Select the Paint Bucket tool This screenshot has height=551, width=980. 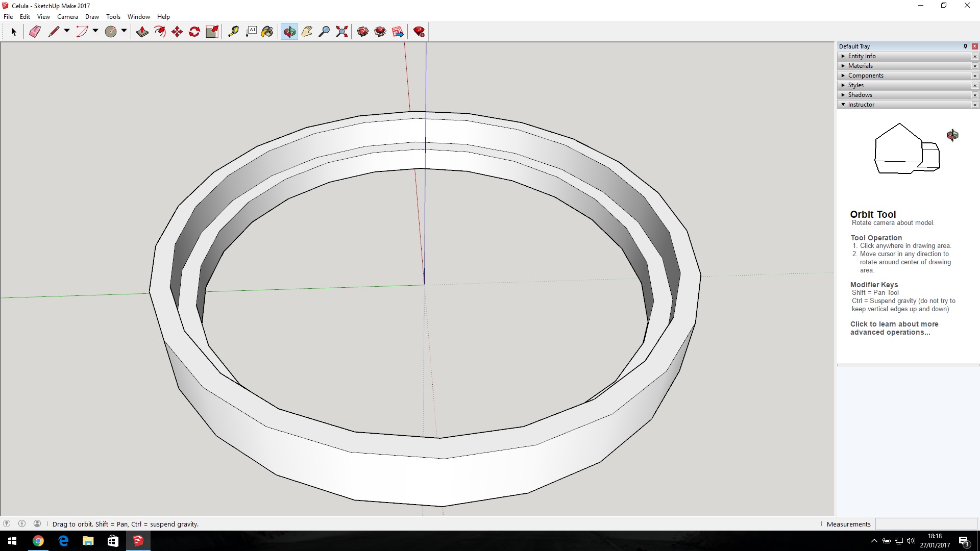tap(267, 32)
